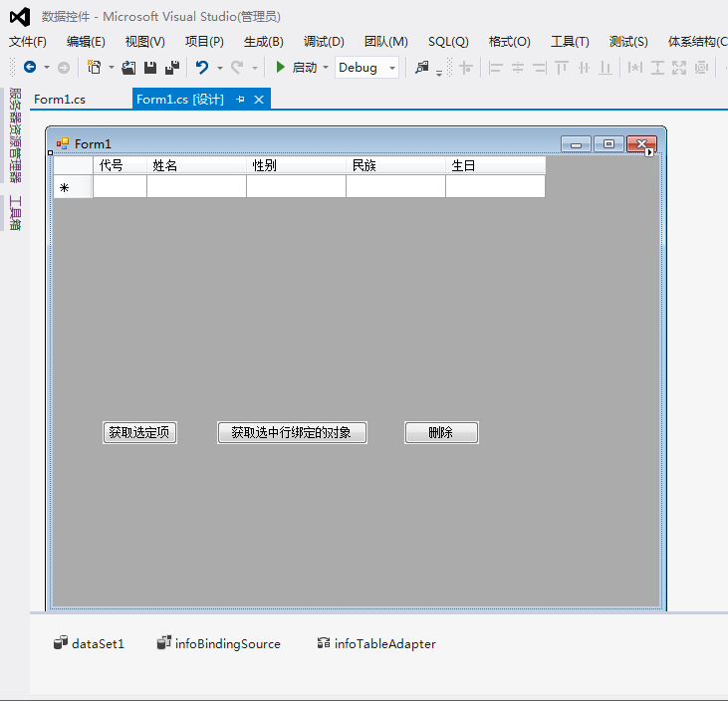Click the 民族 column header

pos(395,165)
